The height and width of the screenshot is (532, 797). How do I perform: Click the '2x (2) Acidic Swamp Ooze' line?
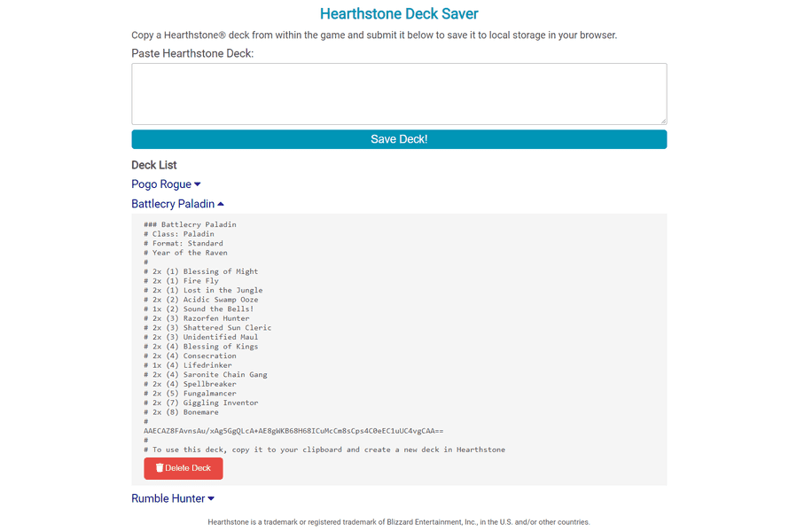tap(200, 300)
